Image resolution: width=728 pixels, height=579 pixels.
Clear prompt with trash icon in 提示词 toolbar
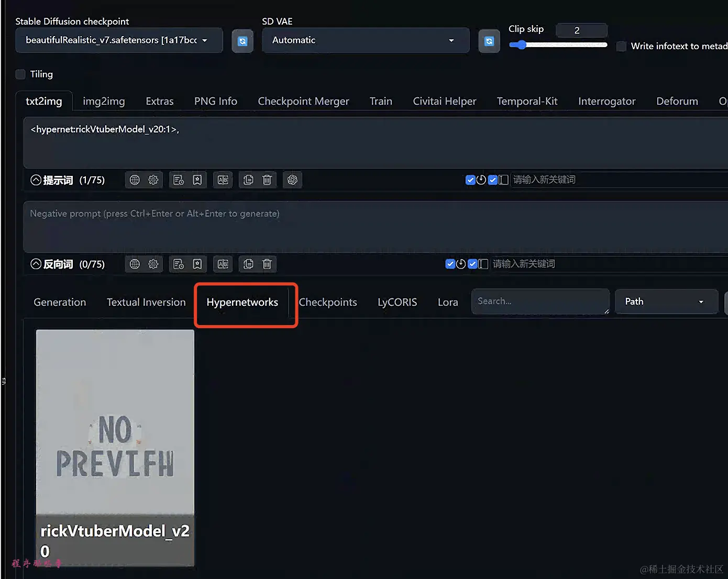pos(267,180)
